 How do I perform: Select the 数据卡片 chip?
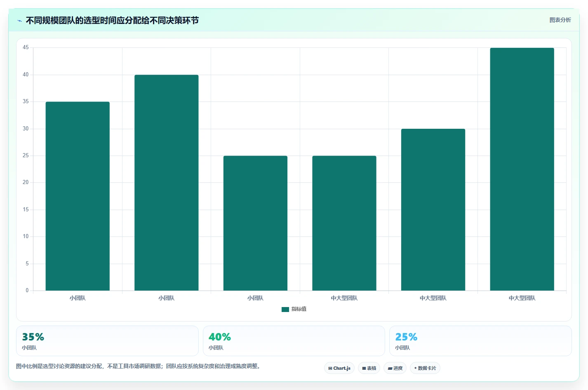(x=425, y=368)
